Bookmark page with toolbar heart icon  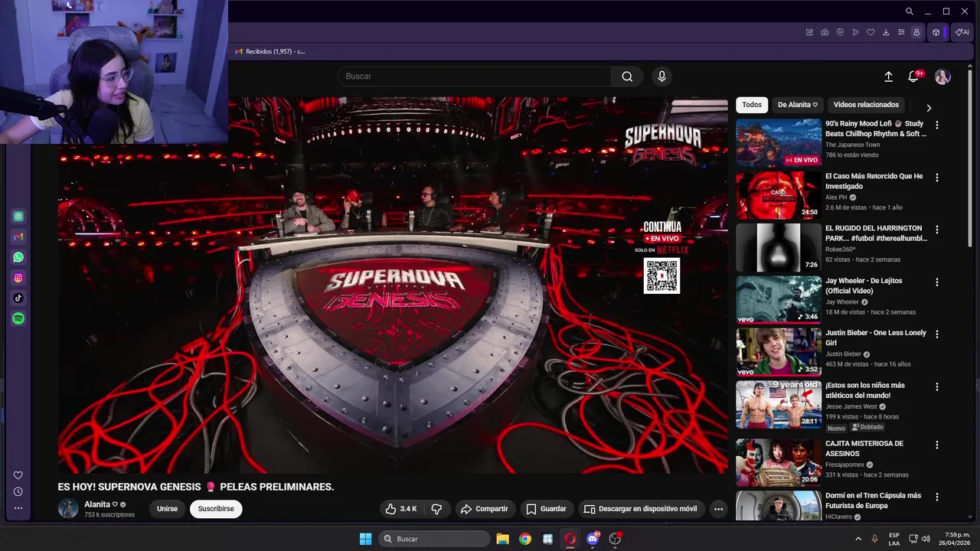871,32
